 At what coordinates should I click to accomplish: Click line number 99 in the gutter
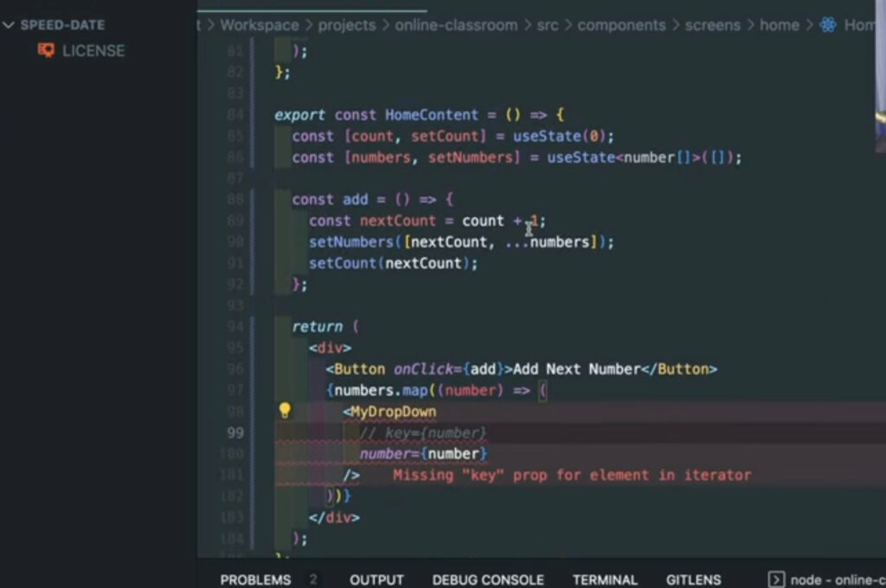[235, 432]
